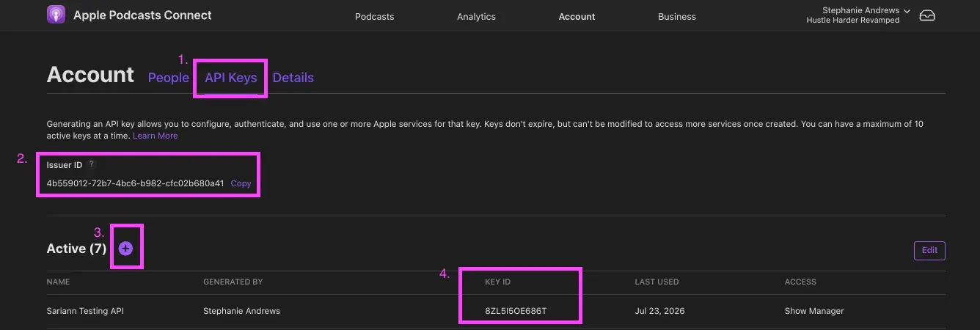Open the Analytics section

(x=476, y=16)
